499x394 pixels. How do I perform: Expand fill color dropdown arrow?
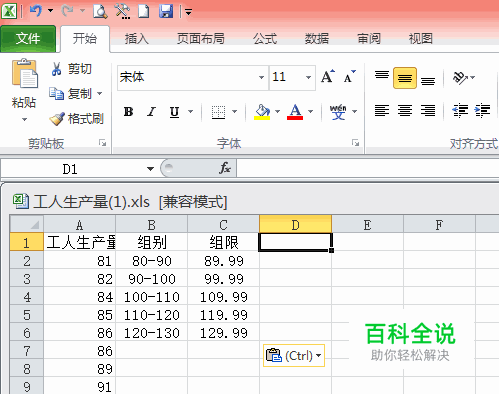pyautogui.click(x=277, y=112)
